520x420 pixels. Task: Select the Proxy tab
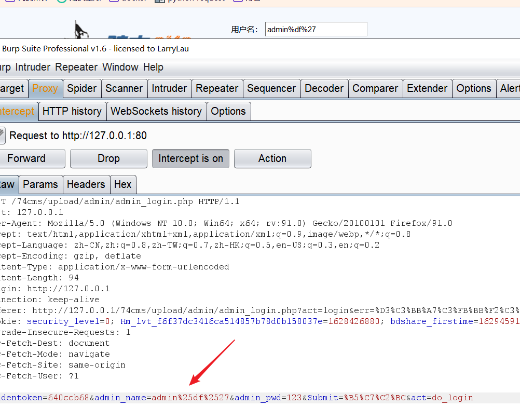(x=46, y=89)
